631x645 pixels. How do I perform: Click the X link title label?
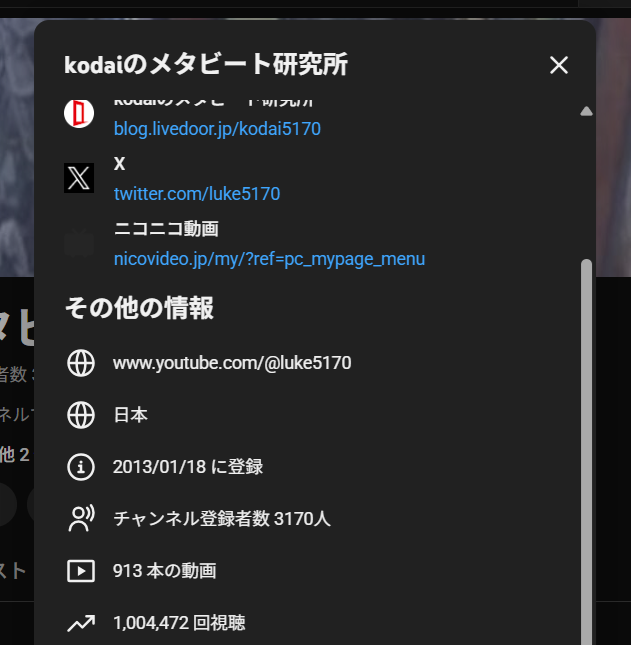tap(119, 164)
